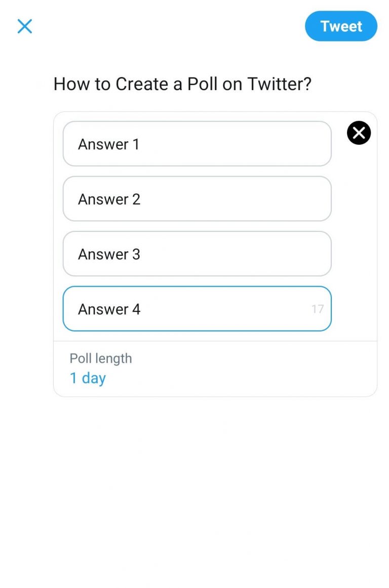The height and width of the screenshot is (588, 389).
Task: Open the Poll length setting
Action: coord(215,369)
